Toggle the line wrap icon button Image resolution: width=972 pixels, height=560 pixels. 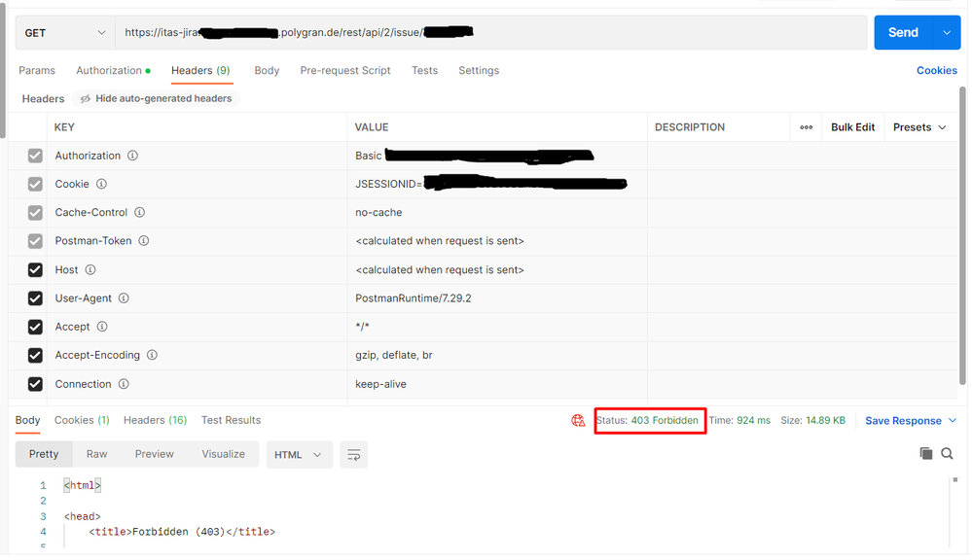[354, 455]
